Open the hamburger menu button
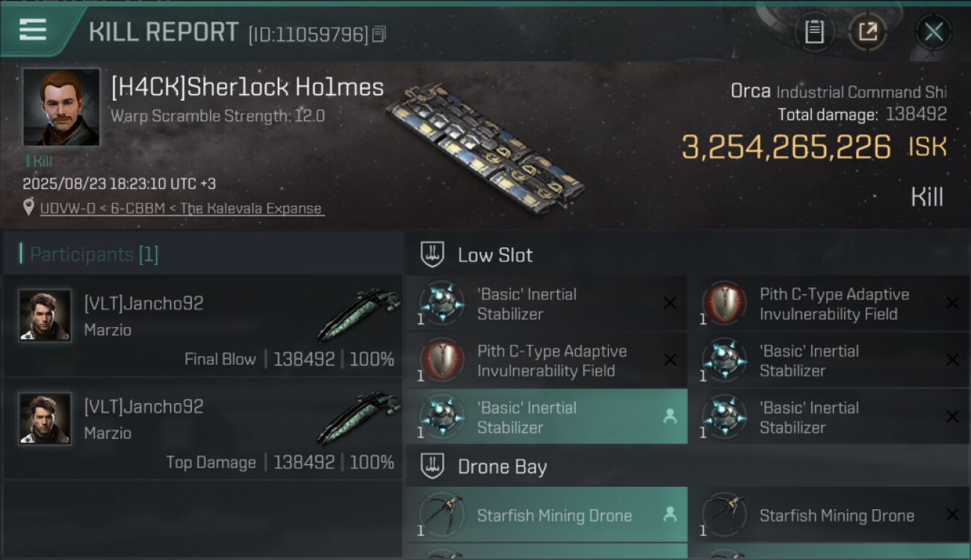Screen dimensions: 971x560 tap(33, 30)
